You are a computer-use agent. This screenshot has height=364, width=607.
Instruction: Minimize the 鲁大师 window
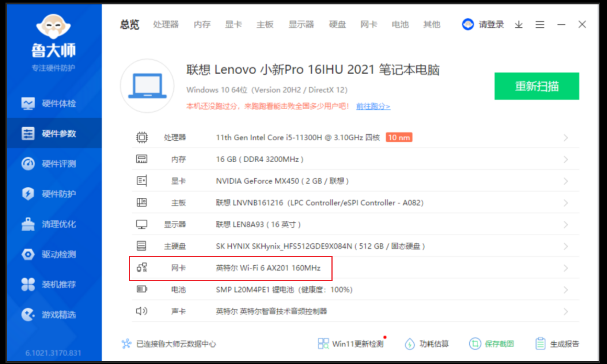(561, 24)
